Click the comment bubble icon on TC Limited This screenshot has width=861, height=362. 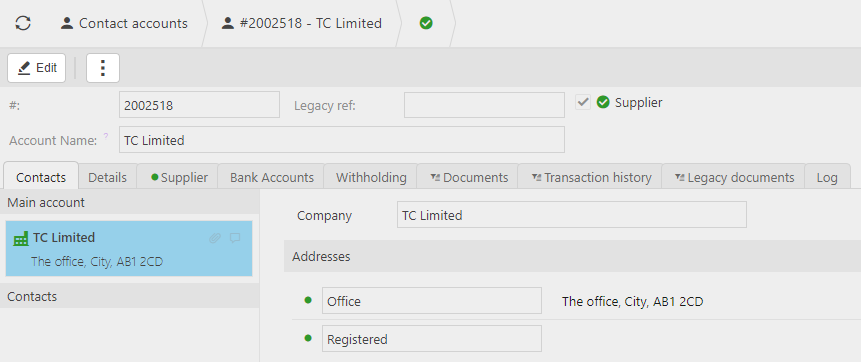tap(235, 238)
